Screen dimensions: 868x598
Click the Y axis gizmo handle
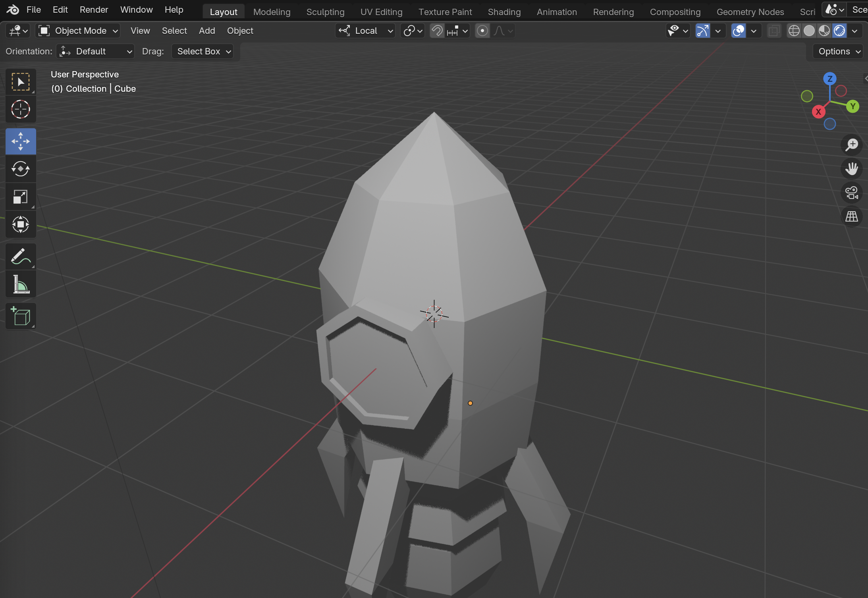(x=853, y=106)
